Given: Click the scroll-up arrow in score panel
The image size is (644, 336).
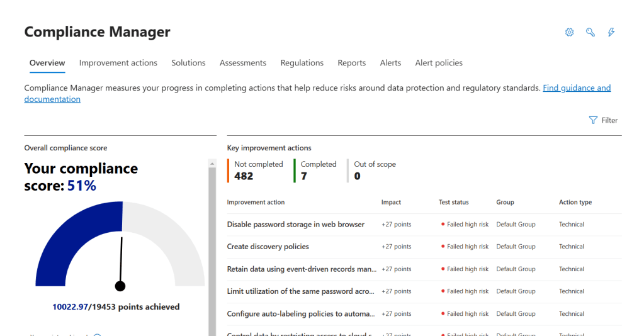Looking at the screenshot, I should 212,164.
